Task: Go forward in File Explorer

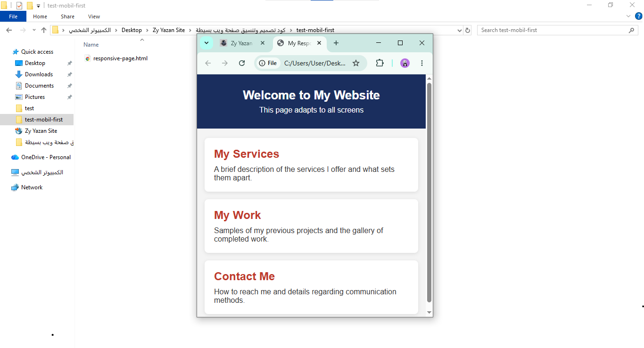Action: coord(23,30)
